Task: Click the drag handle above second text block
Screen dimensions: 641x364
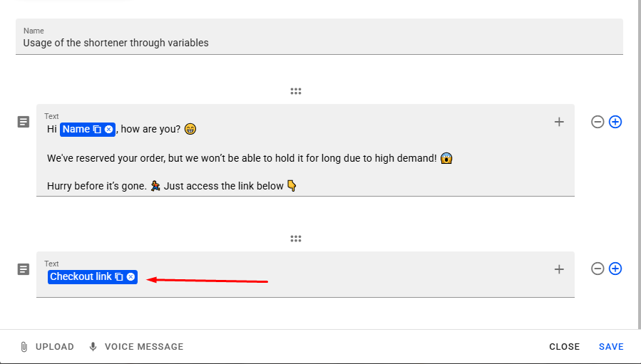Action: (x=296, y=239)
